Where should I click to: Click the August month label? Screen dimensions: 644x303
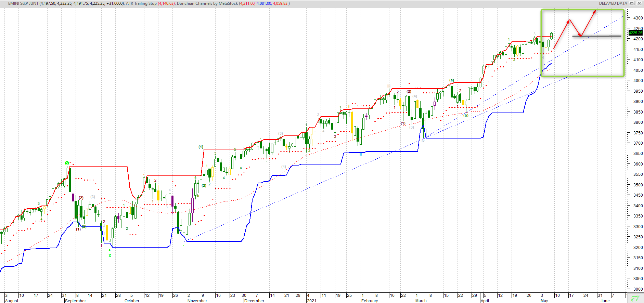tap(12, 301)
